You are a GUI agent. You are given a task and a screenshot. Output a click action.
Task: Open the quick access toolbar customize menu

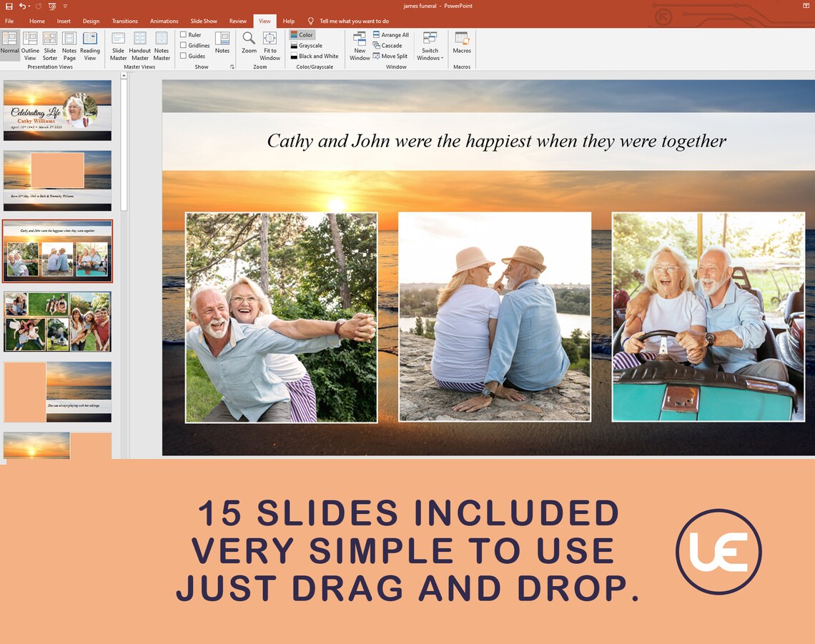pos(65,6)
